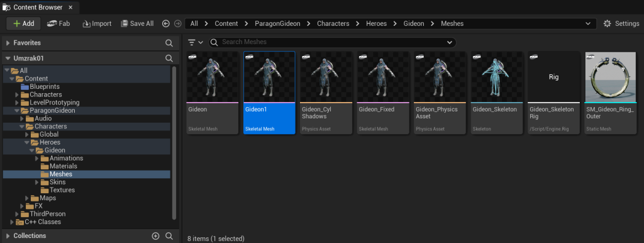Click Content in the breadcrumb path
This screenshot has height=243, width=644.
pyautogui.click(x=226, y=24)
